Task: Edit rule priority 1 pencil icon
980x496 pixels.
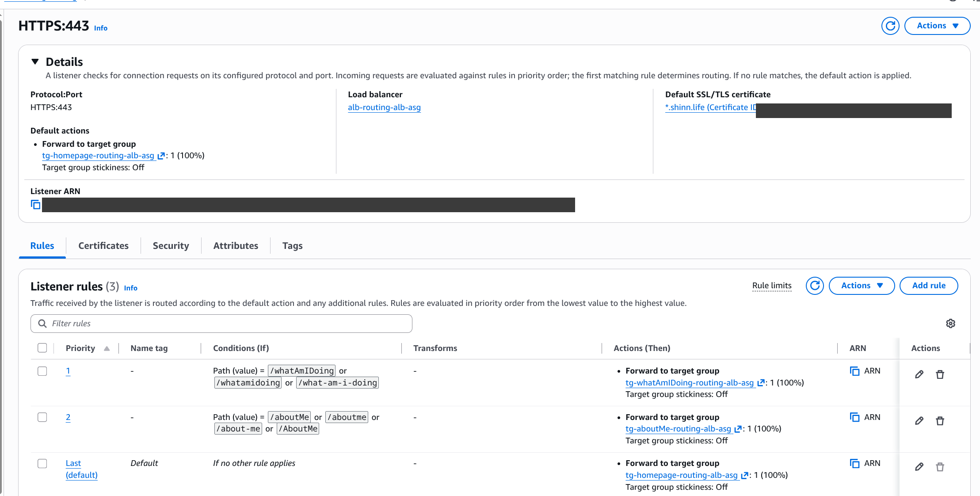Action: click(x=919, y=374)
